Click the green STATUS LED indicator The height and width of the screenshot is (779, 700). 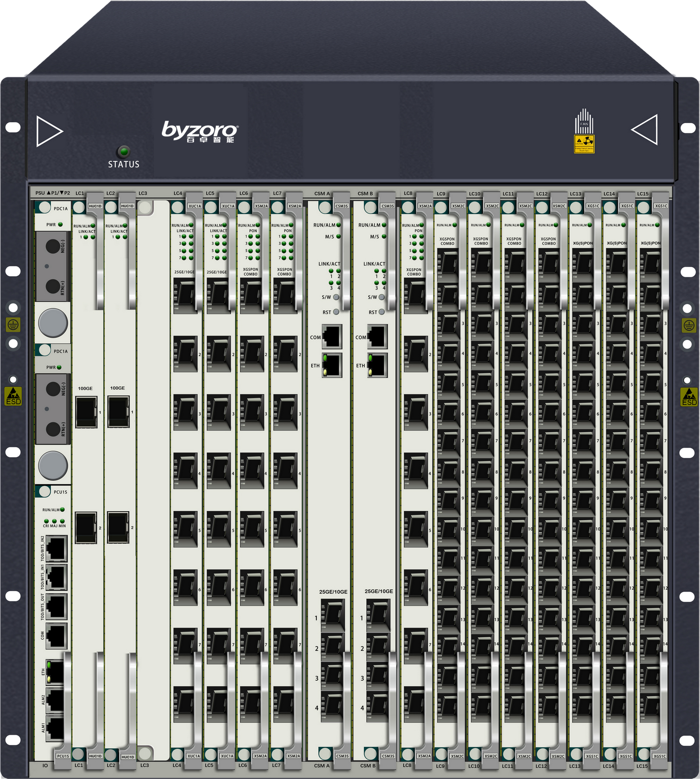124,151
